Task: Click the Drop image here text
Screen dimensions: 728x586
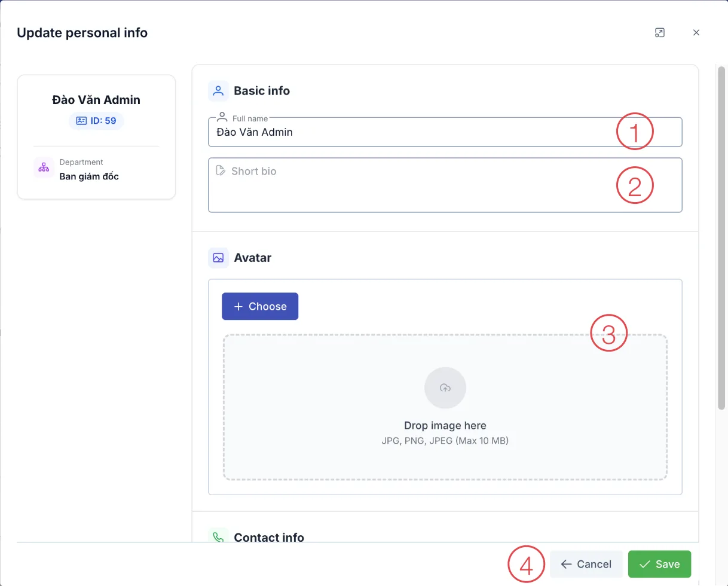Action: tap(445, 426)
